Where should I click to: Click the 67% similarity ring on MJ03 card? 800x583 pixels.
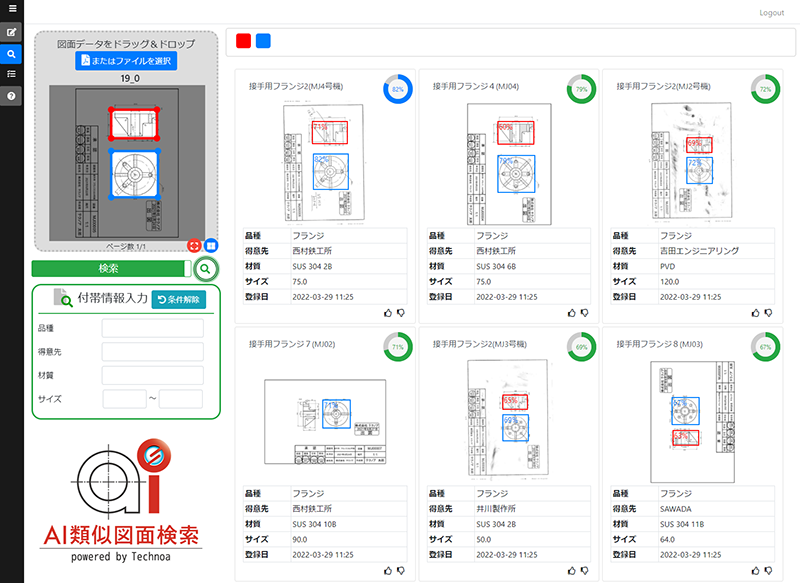coord(765,347)
